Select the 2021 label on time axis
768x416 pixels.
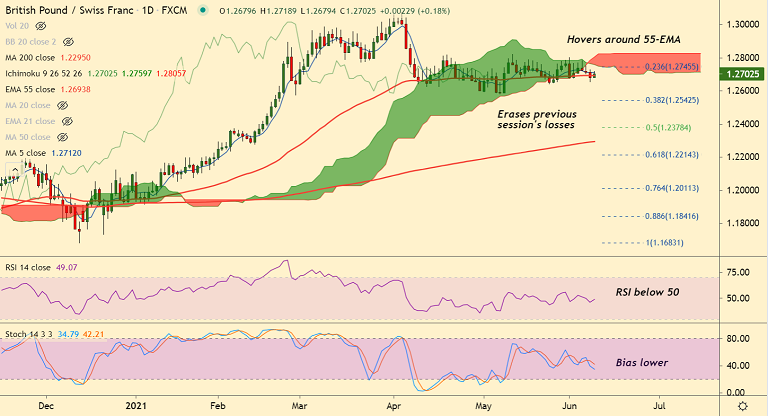[x=136, y=406]
